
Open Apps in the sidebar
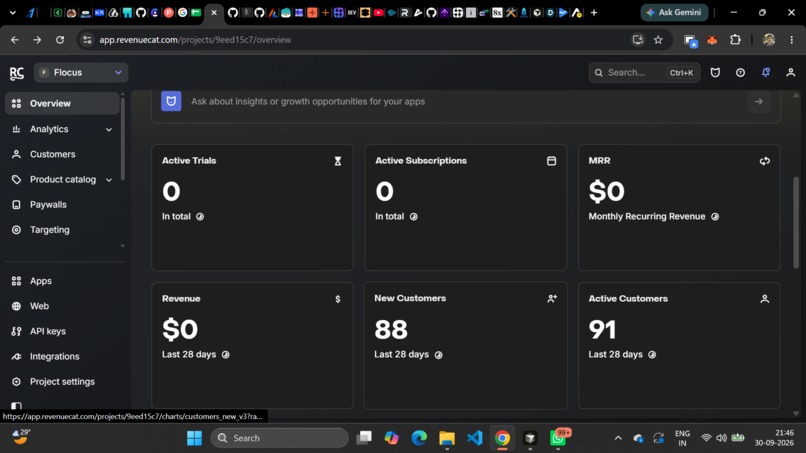point(41,281)
